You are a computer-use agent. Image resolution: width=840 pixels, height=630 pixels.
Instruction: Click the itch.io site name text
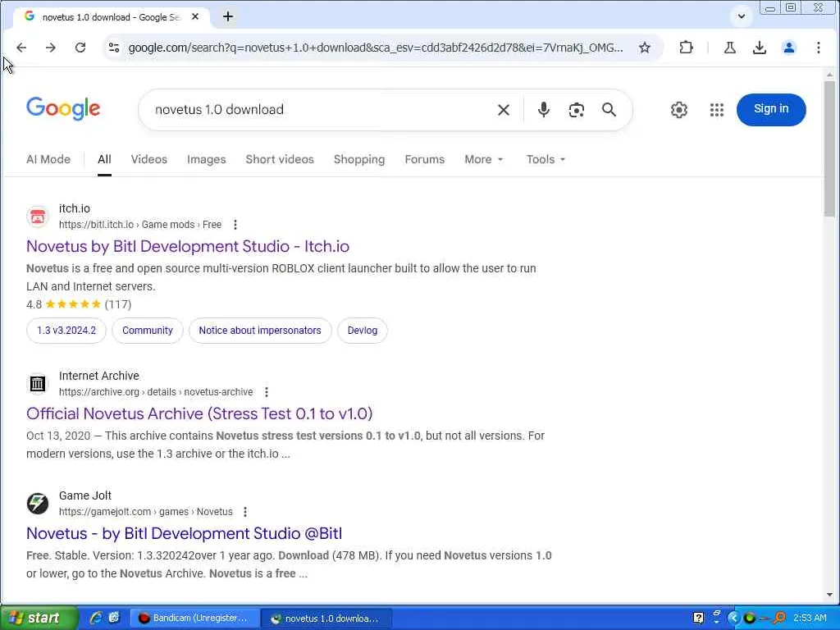(x=75, y=208)
